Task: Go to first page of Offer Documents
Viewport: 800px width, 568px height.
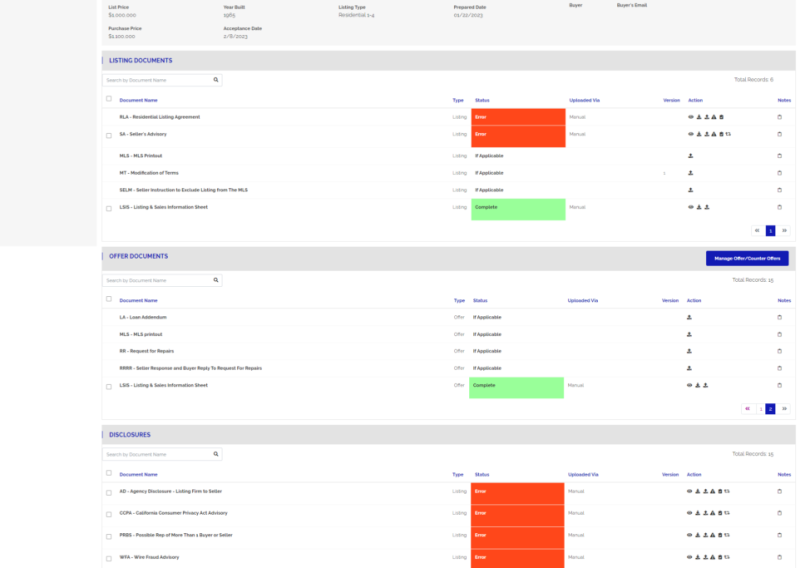Action: 747,408
